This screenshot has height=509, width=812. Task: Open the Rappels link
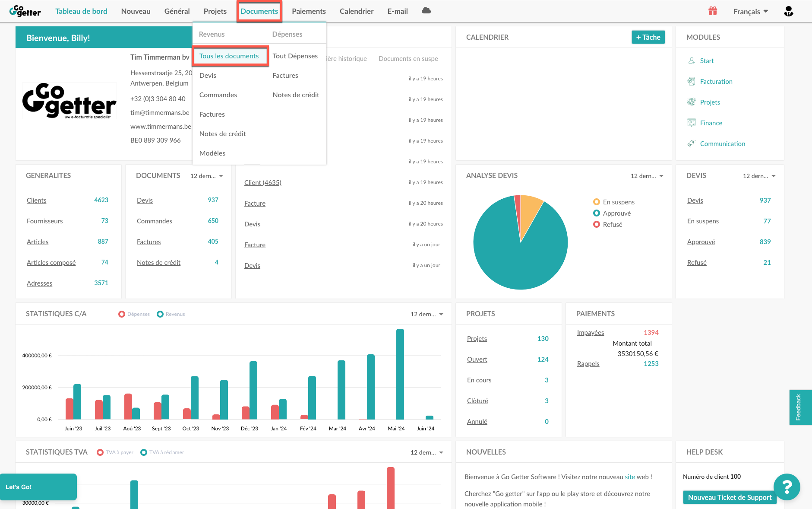pyautogui.click(x=588, y=364)
